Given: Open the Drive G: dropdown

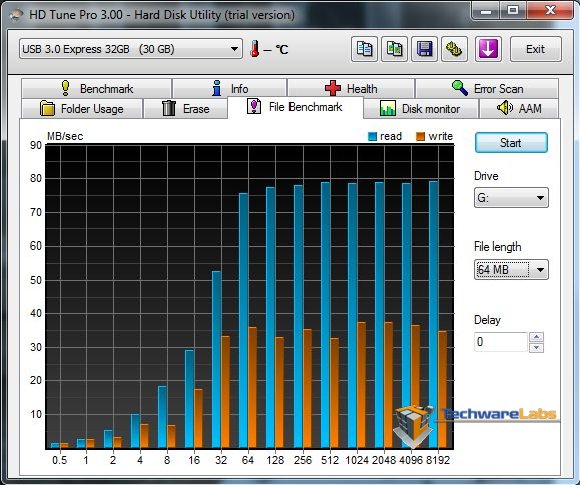Looking at the screenshot, I should [x=511, y=198].
